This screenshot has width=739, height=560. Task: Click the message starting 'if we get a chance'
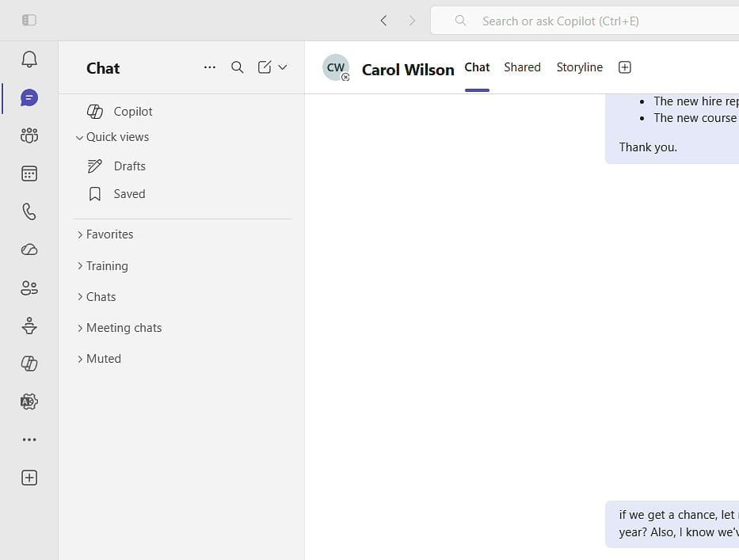pos(672,524)
